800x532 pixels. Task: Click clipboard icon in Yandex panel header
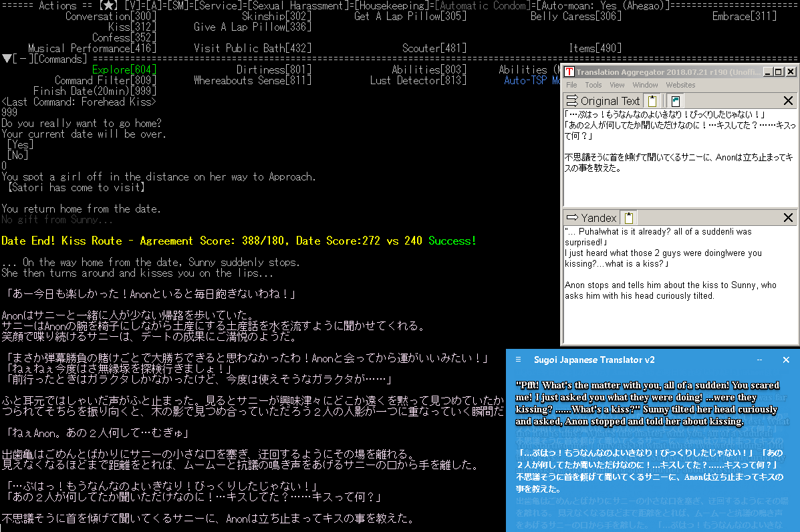click(629, 218)
